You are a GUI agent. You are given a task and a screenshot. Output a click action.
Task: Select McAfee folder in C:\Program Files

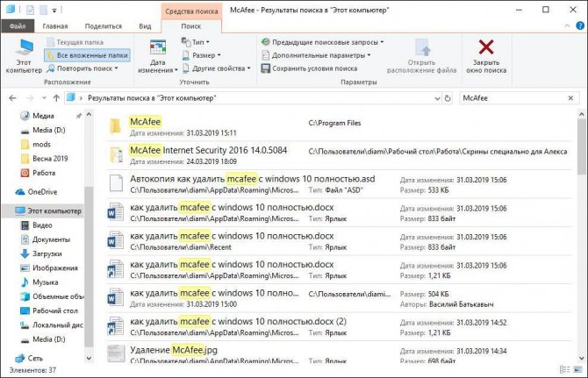340,126
